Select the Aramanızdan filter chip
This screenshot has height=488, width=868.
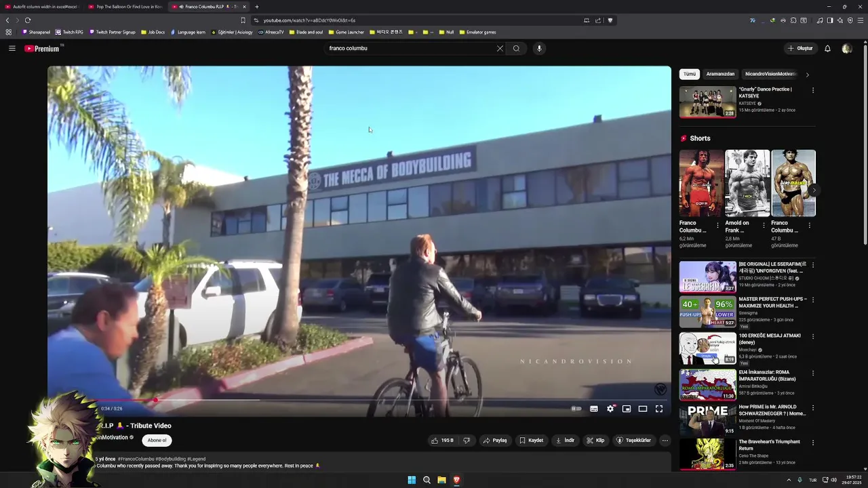click(720, 74)
